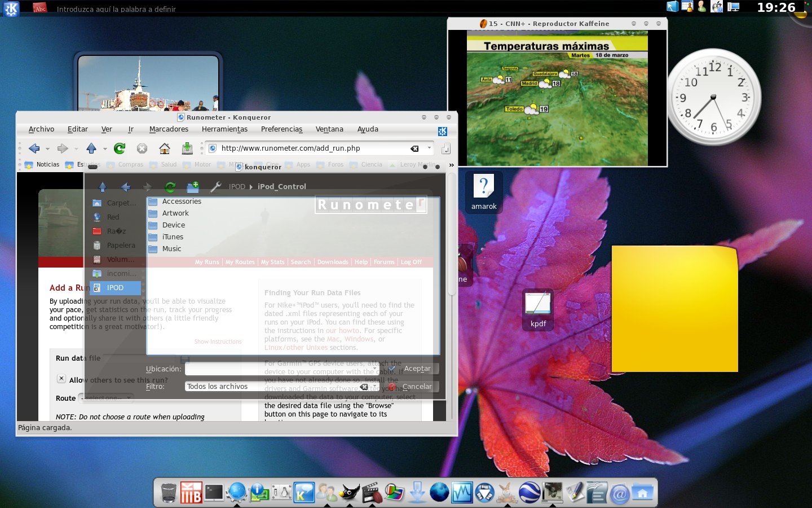Clear the URL address bar
The width and height of the screenshot is (812, 508).
tap(414, 148)
